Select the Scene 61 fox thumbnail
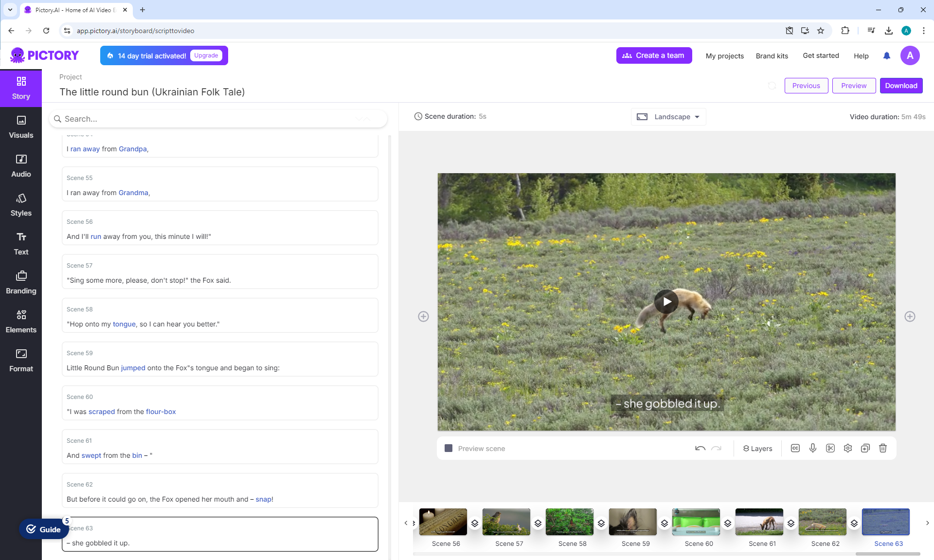 click(759, 522)
